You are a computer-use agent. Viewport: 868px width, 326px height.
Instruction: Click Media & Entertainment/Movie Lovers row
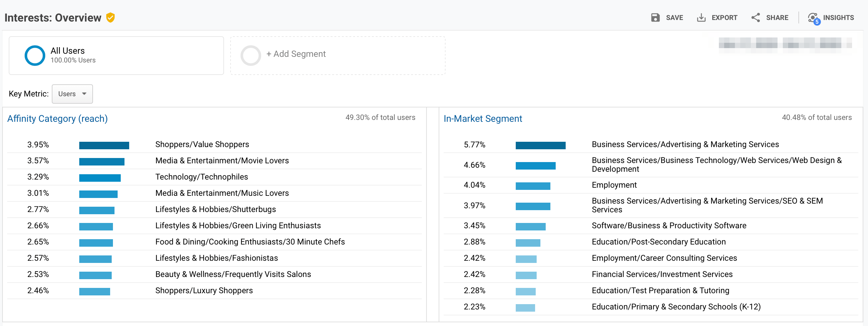[x=222, y=161]
